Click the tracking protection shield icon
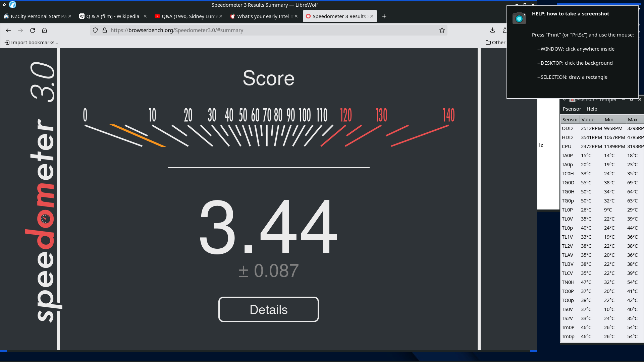This screenshot has height=362, width=644. (95, 30)
